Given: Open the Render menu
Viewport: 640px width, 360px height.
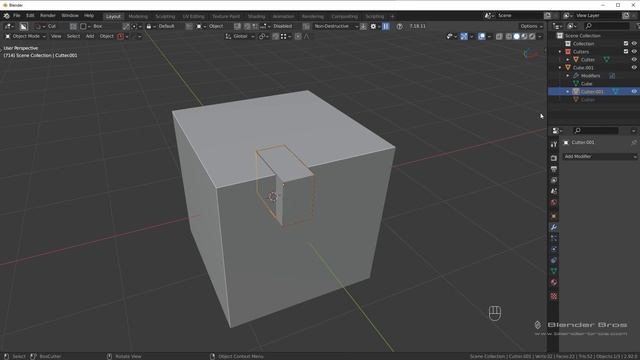Looking at the screenshot, I should coord(48,16).
